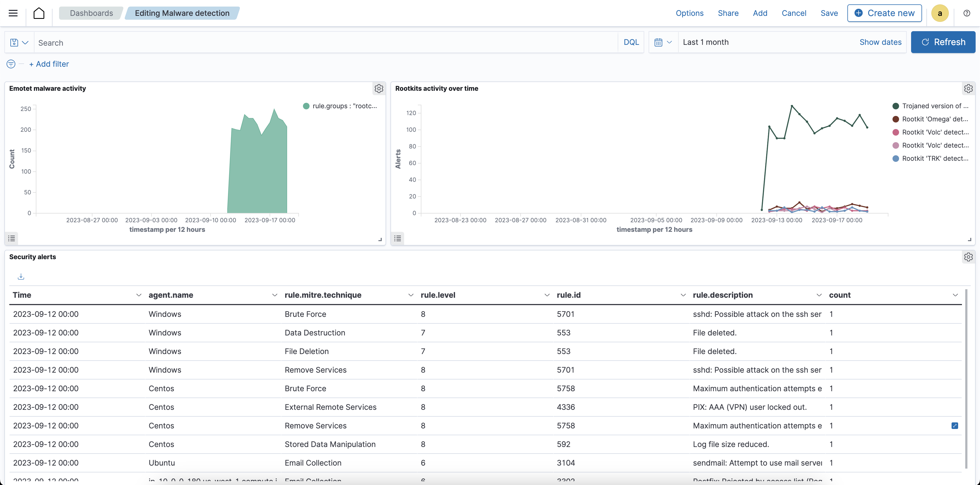Click the Add filter link
Screen dimensions: 980x485
pos(49,64)
